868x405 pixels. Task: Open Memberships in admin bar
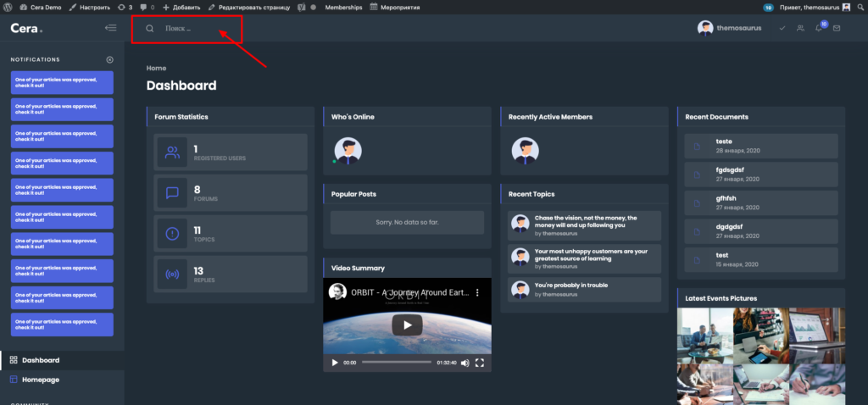click(343, 8)
